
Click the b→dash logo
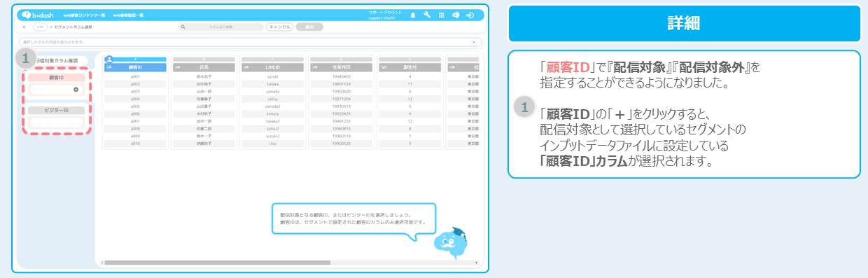click(37, 15)
